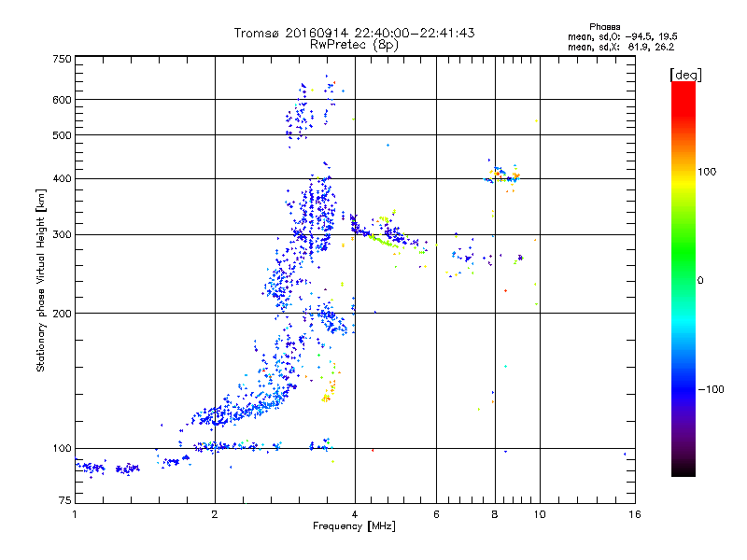
Task: Click the 'RwPretec (8p)' subtitle
Action: click(x=354, y=45)
